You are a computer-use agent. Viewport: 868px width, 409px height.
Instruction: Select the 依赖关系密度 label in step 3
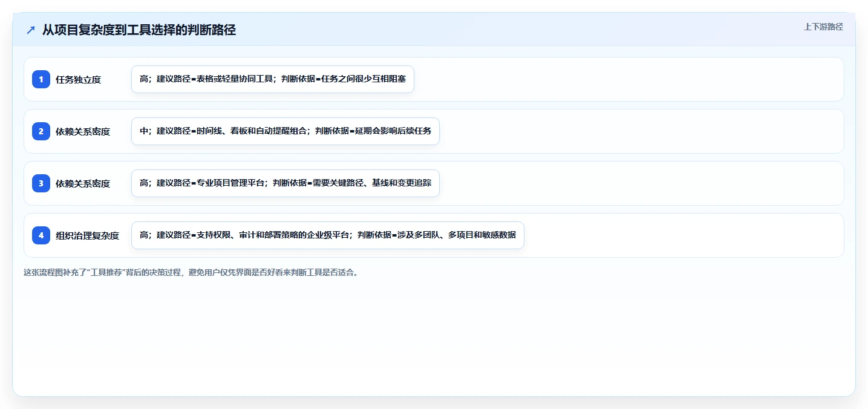point(83,184)
